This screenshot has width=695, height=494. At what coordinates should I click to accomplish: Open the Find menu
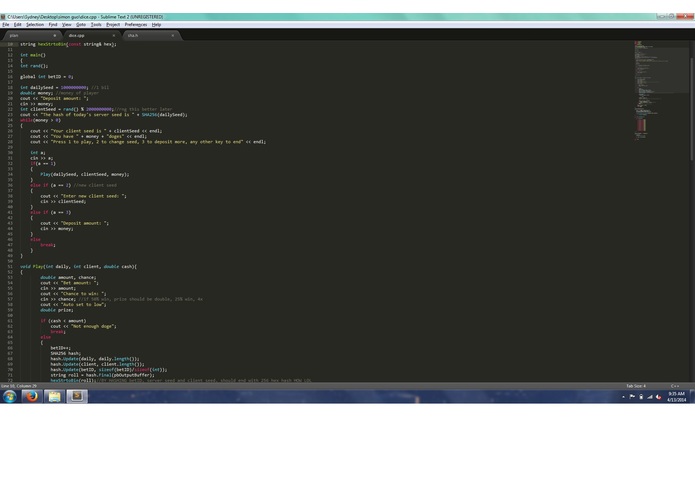click(x=53, y=25)
